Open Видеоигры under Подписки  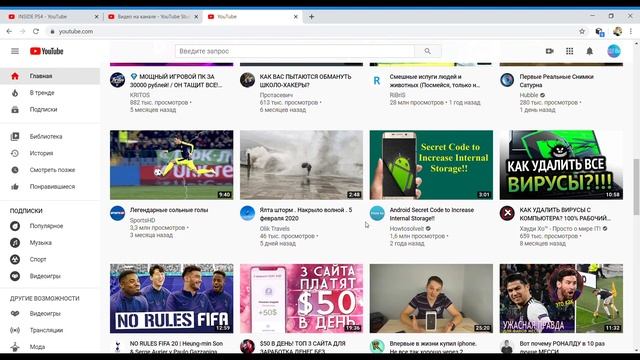click(x=50, y=276)
